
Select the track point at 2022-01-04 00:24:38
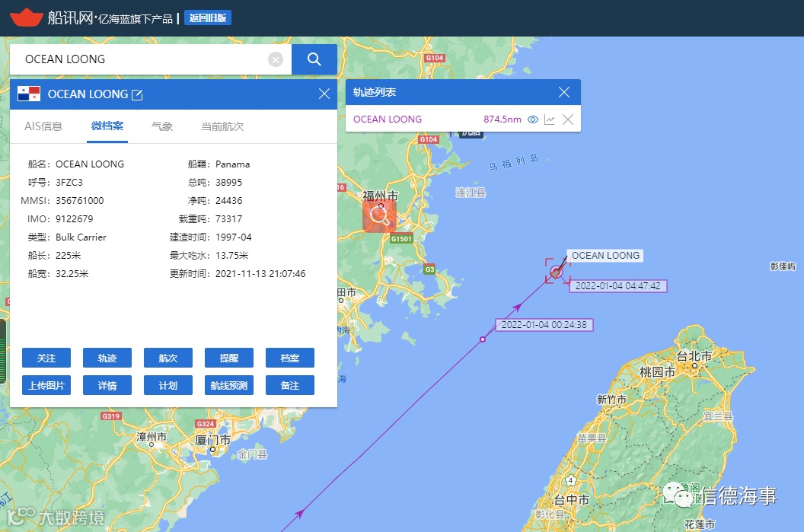point(483,339)
